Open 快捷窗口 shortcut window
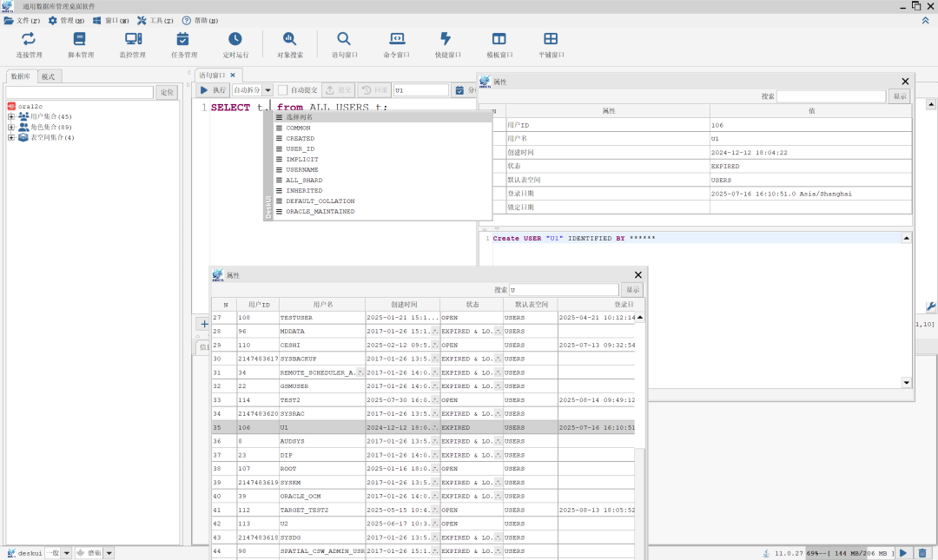Viewport: 938px width, 560px height. [x=447, y=45]
